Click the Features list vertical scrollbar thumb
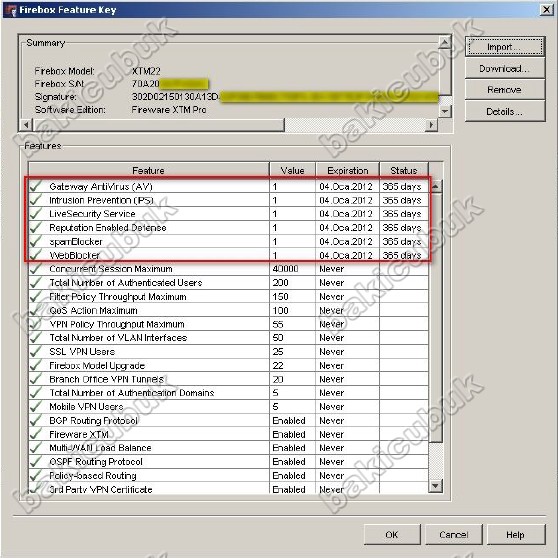This screenshot has width=558, height=558. tap(437, 317)
